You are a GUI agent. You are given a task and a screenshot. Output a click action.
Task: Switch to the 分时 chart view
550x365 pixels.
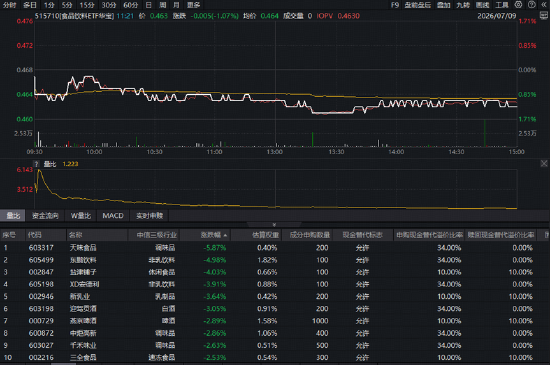pos(9,5)
